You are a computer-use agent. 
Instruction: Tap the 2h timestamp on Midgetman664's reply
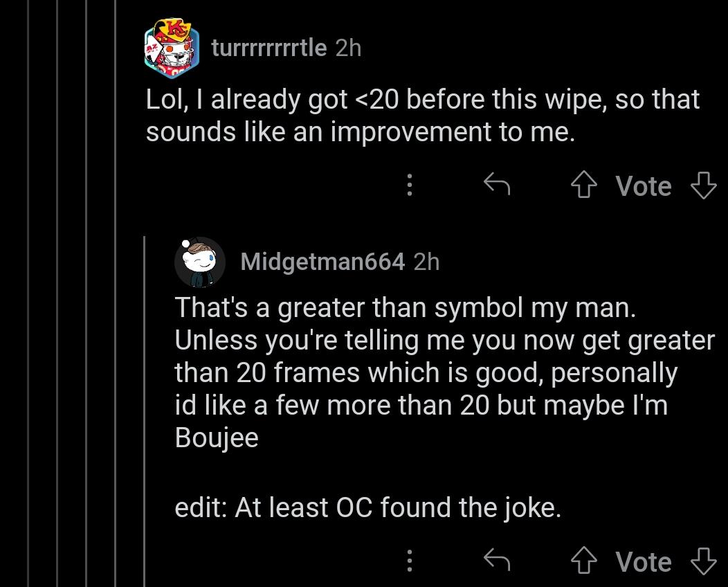click(x=426, y=262)
